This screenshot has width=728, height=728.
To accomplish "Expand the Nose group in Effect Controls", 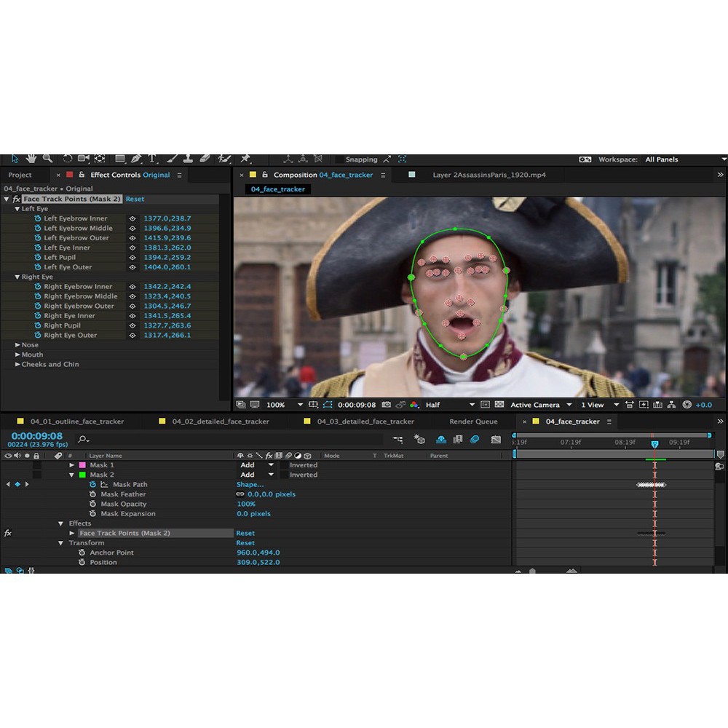I will [18, 345].
